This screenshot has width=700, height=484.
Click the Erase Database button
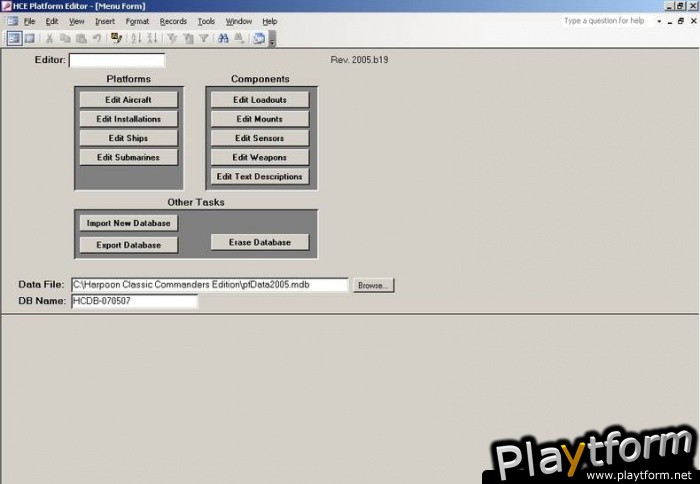tap(260, 242)
